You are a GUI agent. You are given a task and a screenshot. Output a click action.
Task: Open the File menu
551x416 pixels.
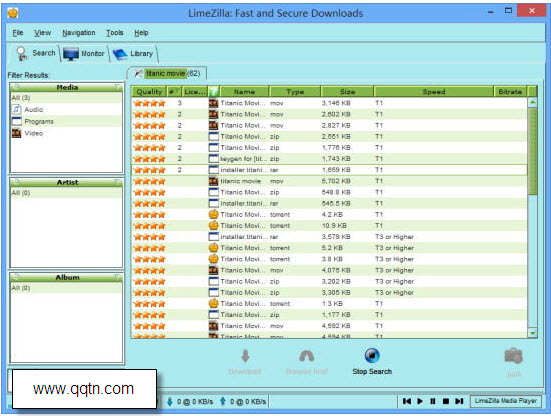click(18, 33)
